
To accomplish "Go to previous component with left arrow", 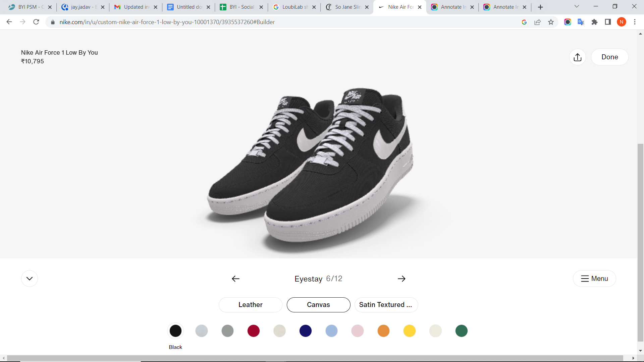I will tap(235, 279).
